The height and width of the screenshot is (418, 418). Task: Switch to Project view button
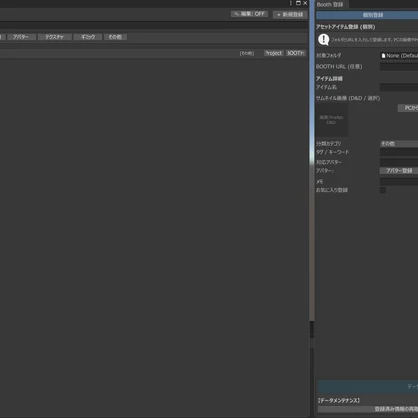pyautogui.click(x=273, y=53)
